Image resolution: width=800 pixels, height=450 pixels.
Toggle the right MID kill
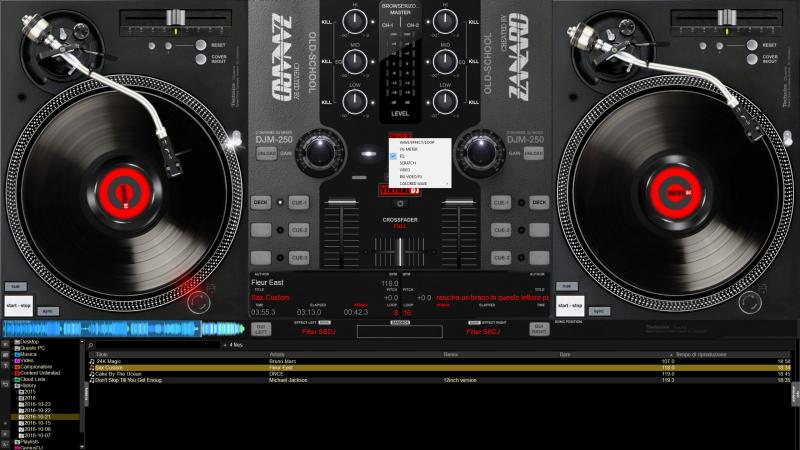[473, 62]
